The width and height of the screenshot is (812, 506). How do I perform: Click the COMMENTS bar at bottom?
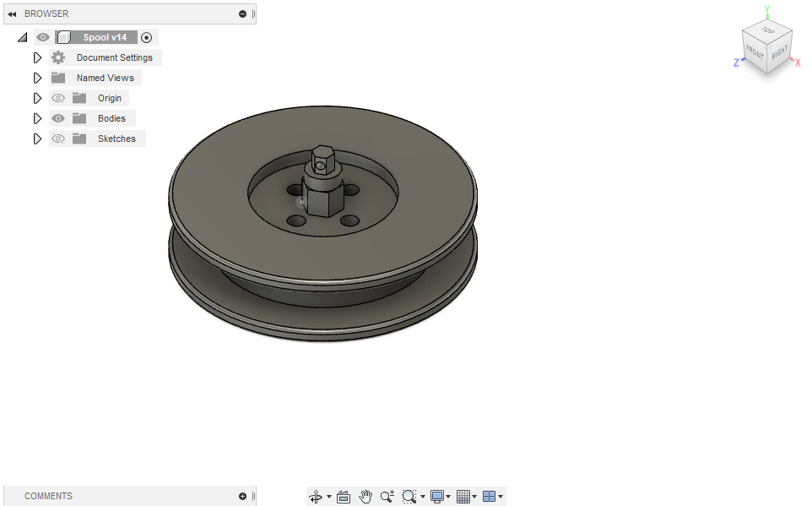(x=48, y=496)
